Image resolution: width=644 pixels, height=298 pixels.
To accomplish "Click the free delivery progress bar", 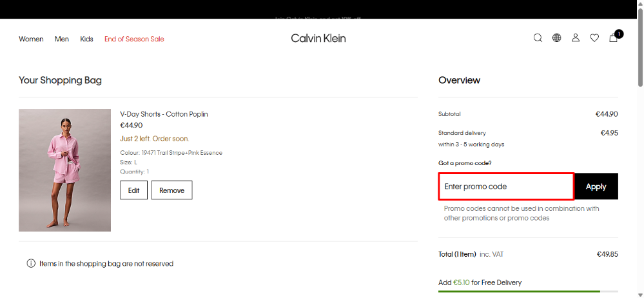I will [x=528, y=292].
